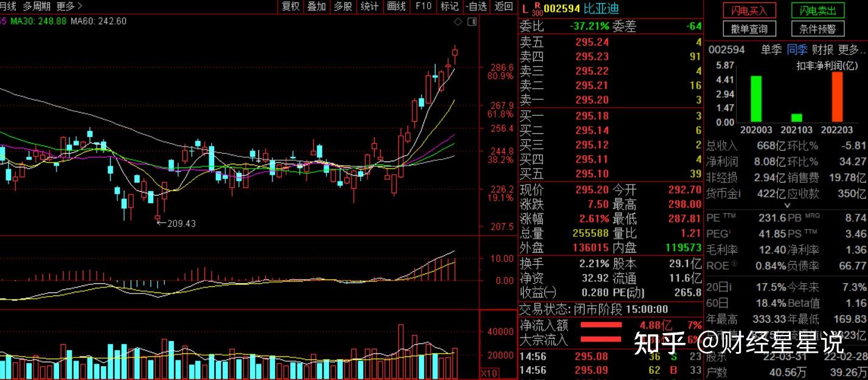The width and height of the screenshot is (868, 380).
Task: Toggle the split-view switch beside the diamond icon
Action: [471, 21]
